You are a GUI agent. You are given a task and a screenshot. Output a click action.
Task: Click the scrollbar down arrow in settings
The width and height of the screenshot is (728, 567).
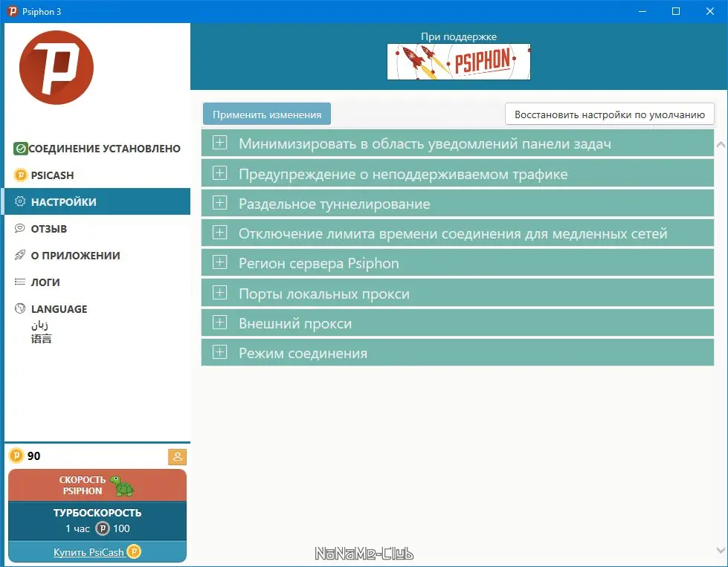tap(721, 551)
